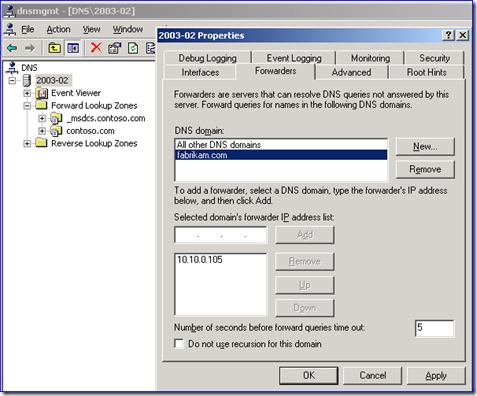Select 'contoso.com' label in tree
477x396 pixels.
point(90,131)
